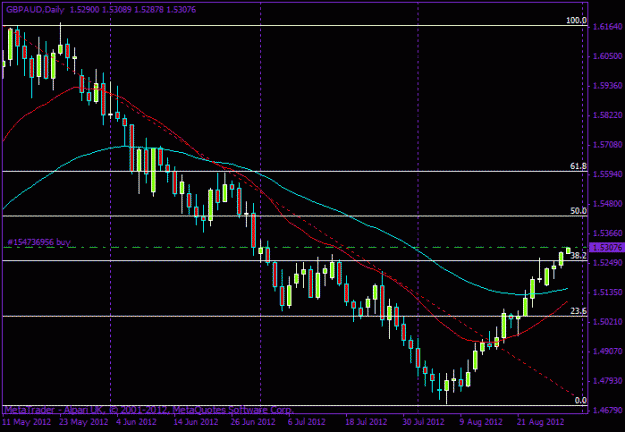The height and width of the screenshot is (432, 625).
Task: Click the GBPAUD,Daily chart title
Action: 35,10
